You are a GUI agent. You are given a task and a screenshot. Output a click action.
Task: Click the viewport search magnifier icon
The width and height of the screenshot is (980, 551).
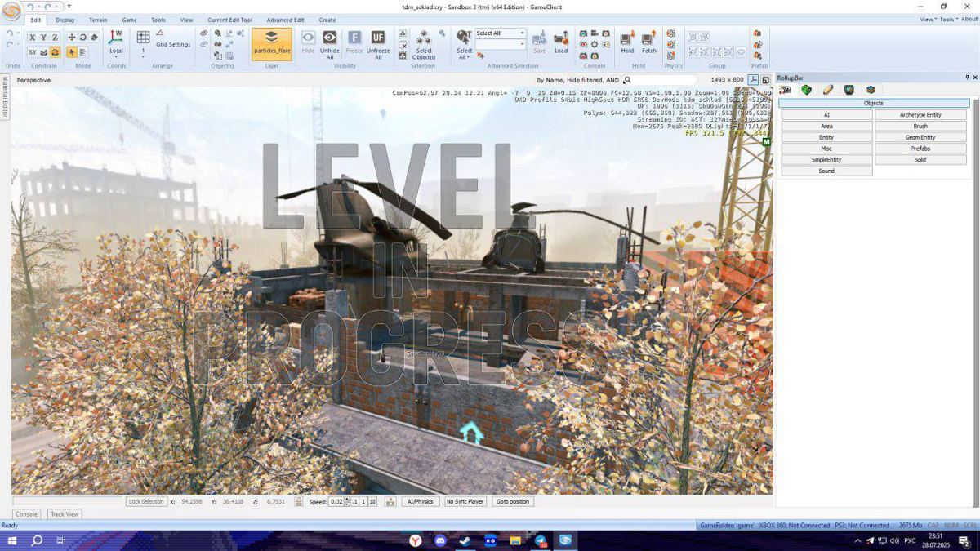627,80
